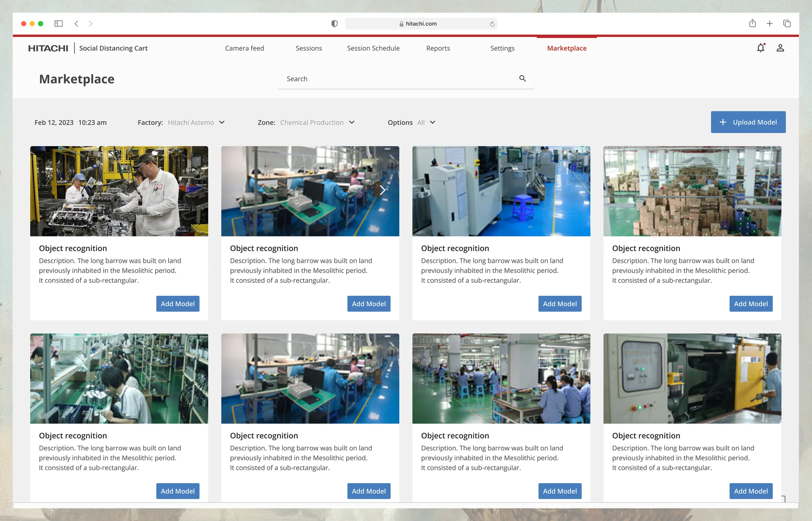Switch to the Sessions tab
Viewport: 812px width, 521px height.
tap(309, 48)
